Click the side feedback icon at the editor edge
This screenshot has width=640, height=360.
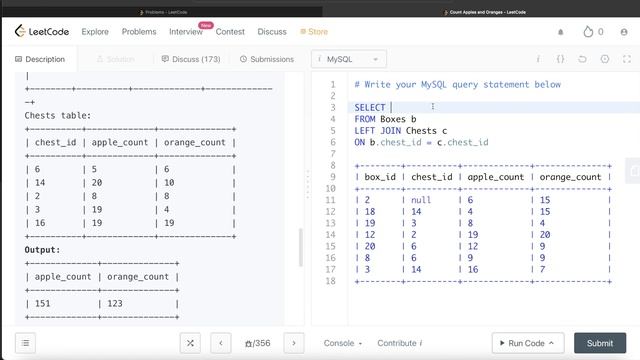pos(633,171)
